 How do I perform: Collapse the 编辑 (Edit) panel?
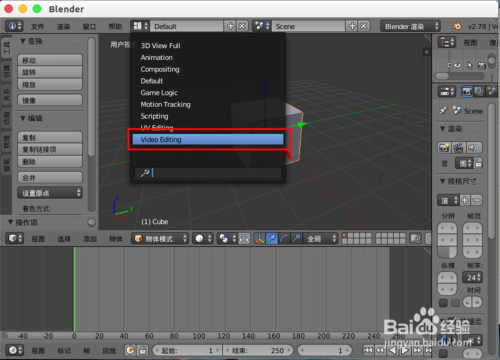tap(23, 118)
